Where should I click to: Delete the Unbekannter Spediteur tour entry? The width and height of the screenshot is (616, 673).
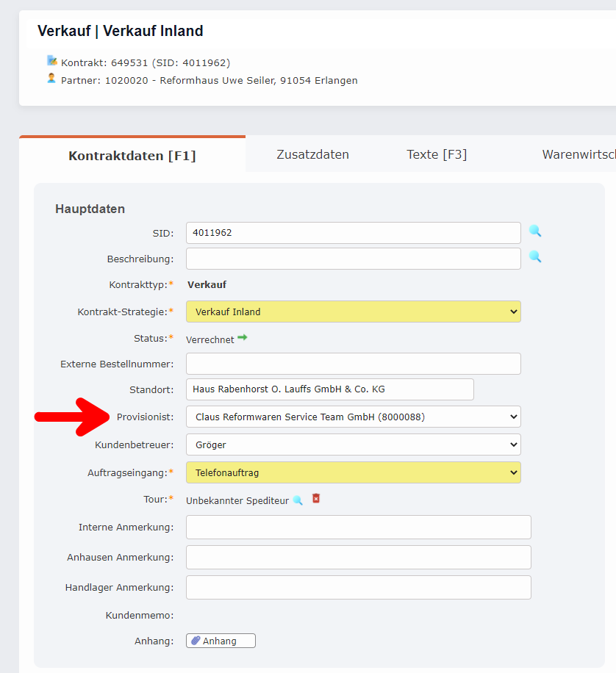pos(315,499)
